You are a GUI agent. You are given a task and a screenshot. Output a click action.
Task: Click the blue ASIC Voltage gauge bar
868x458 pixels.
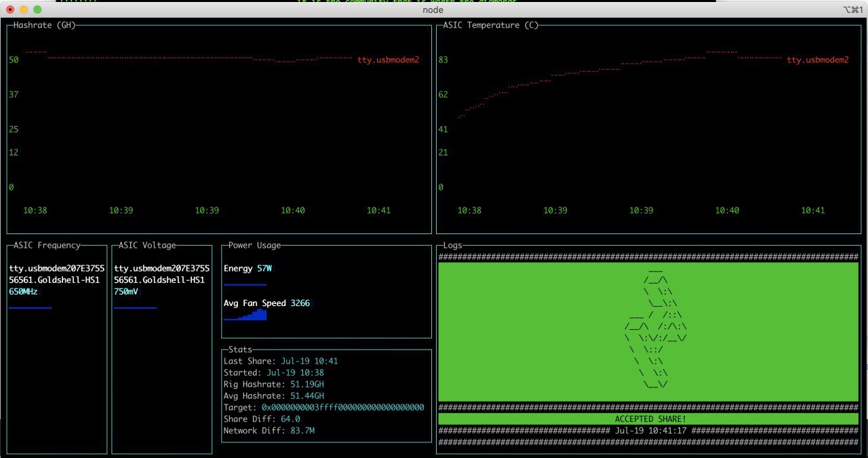[135, 307]
